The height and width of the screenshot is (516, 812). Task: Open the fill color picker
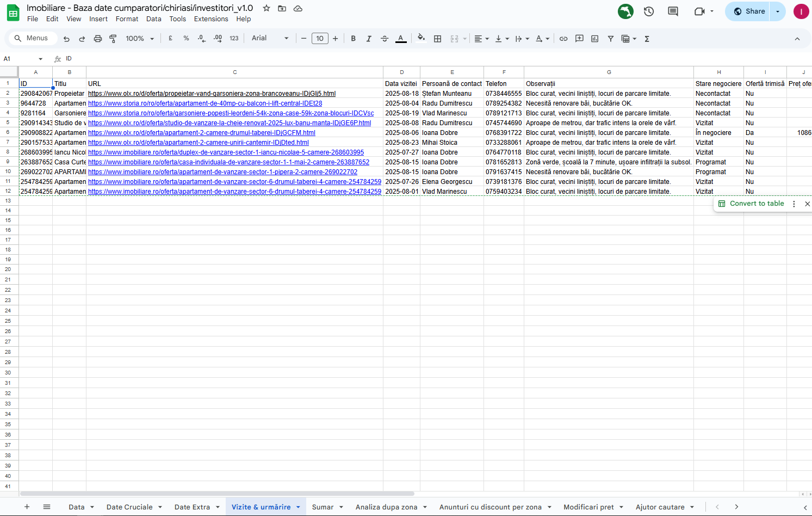(x=420, y=39)
